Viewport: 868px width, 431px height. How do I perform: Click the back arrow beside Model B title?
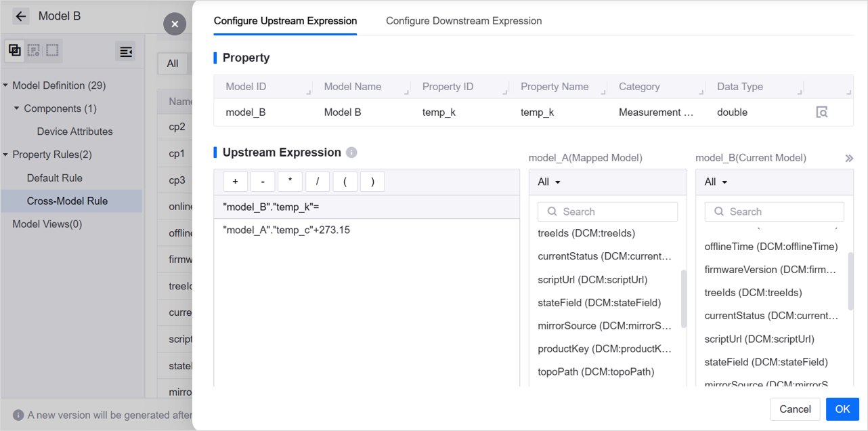coord(21,16)
